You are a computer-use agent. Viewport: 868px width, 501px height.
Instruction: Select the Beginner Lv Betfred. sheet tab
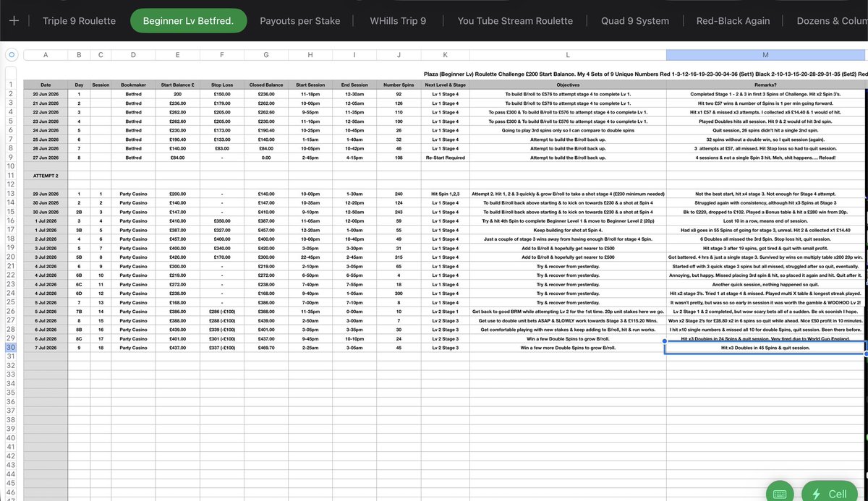(188, 21)
